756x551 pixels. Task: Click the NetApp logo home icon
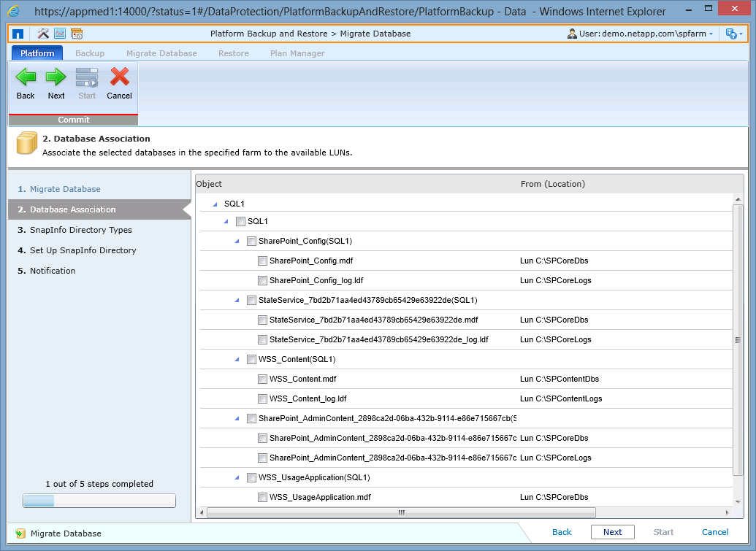pyautogui.click(x=19, y=34)
